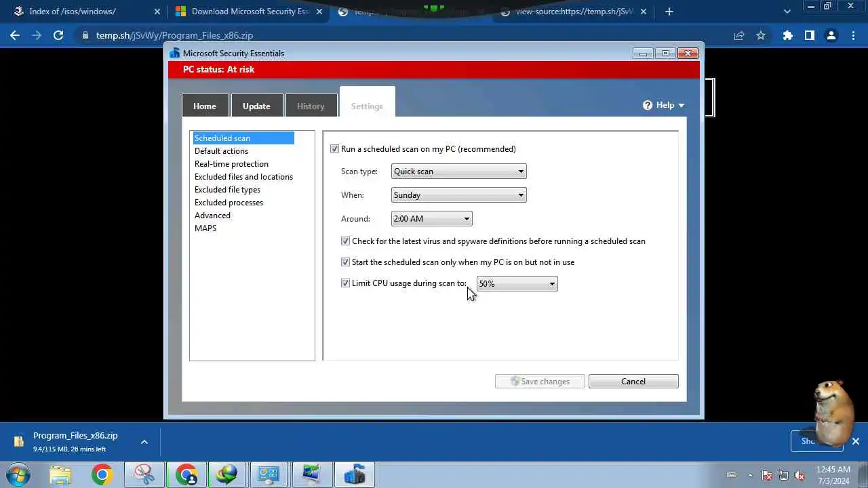Toggle Limit CPU usage during scan checkbox
This screenshot has height=488, width=868.
[x=345, y=283]
